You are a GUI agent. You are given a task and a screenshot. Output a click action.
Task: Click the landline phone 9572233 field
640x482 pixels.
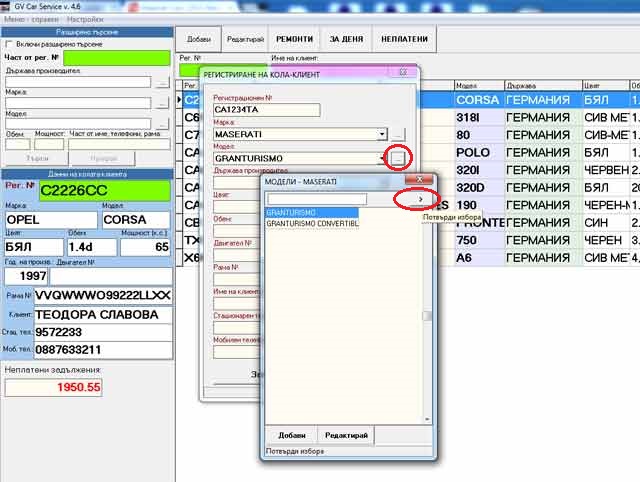click(x=103, y=332)
